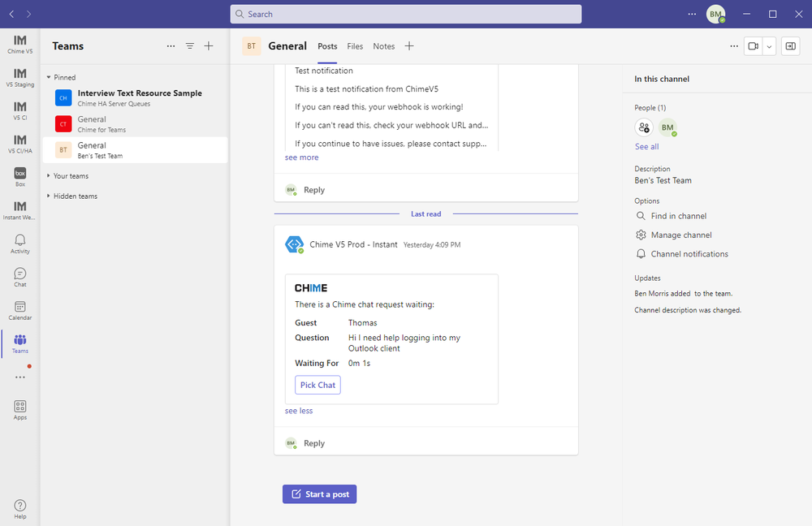
Task: Navigate forward with the right arrow
Action: coord(28,14)
